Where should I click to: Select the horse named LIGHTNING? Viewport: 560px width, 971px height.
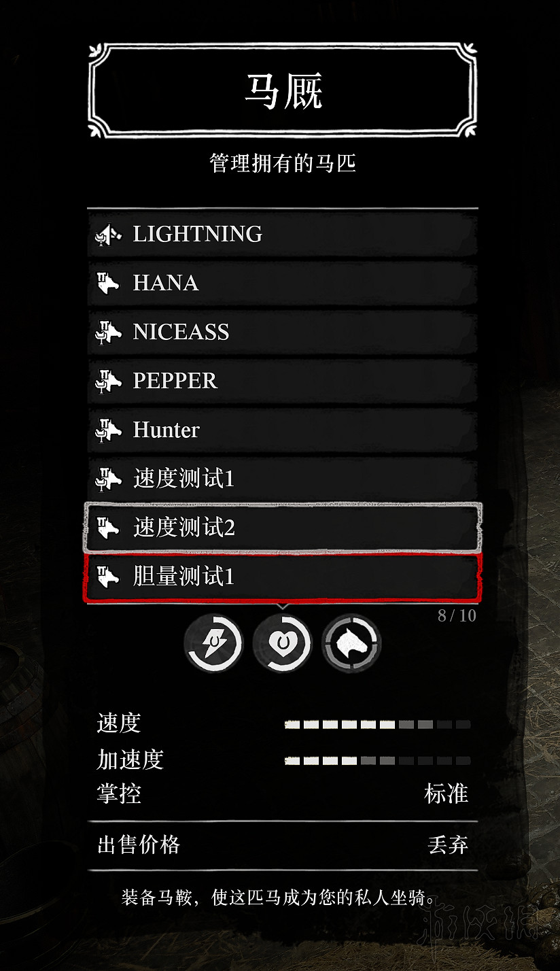[x=282, y=234]
